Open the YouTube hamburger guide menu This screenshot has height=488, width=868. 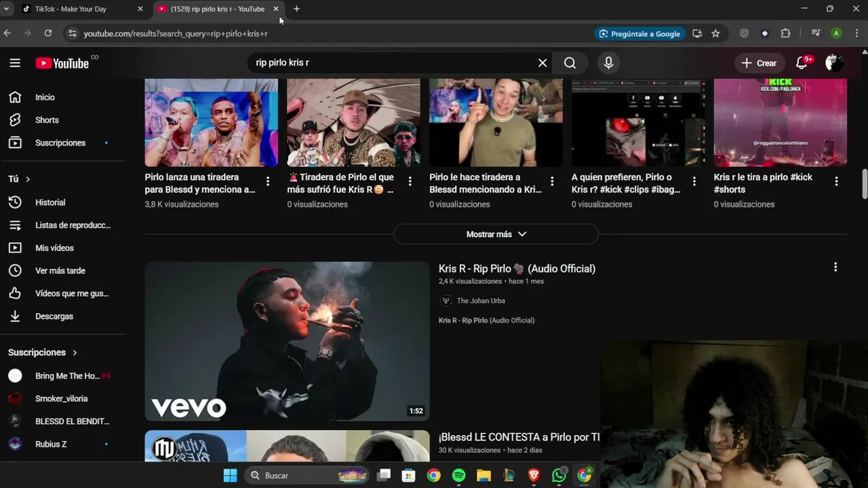15,63
